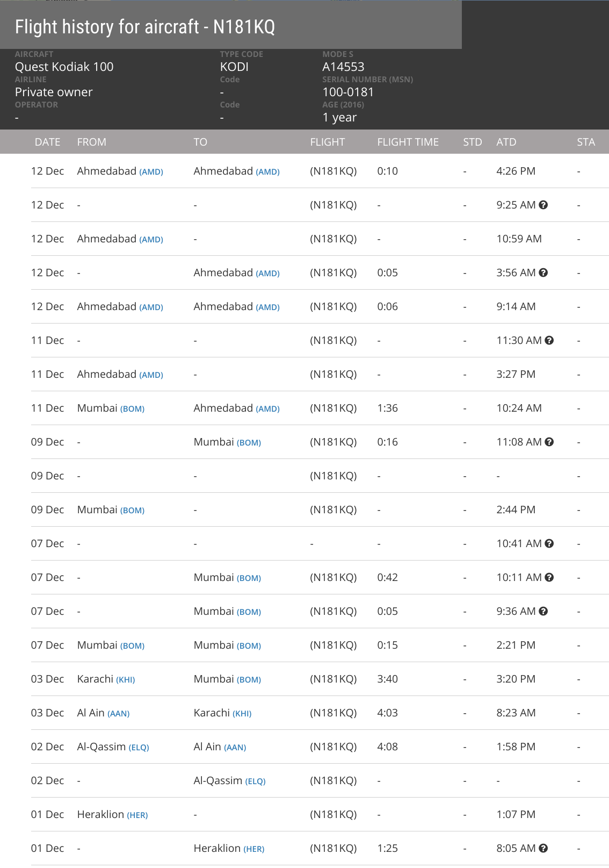Open Ahmedabad (AMD) origin link at 4:26 PM row
The height and width of the screenshot is (868, 609).
120,171
